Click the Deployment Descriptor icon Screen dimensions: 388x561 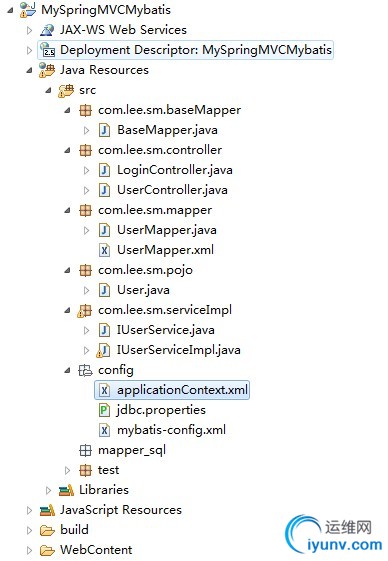click(x=47, y=50)
